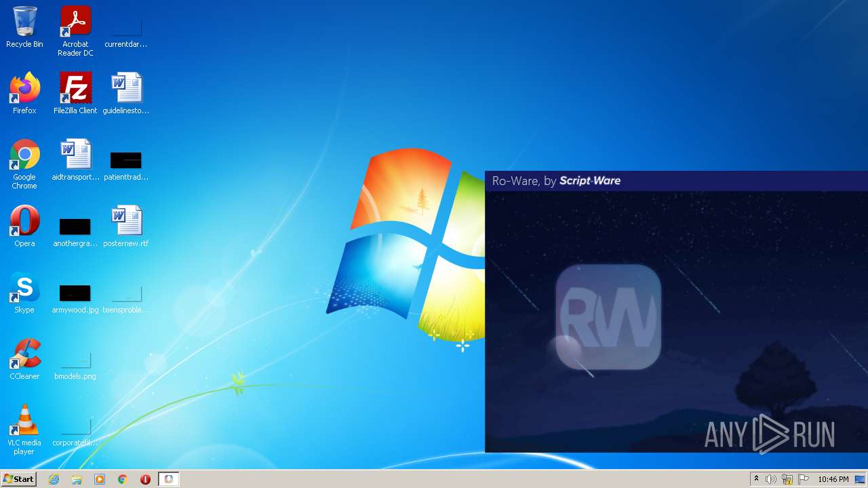Open the Windows Start menu

[x=18, y=479]
